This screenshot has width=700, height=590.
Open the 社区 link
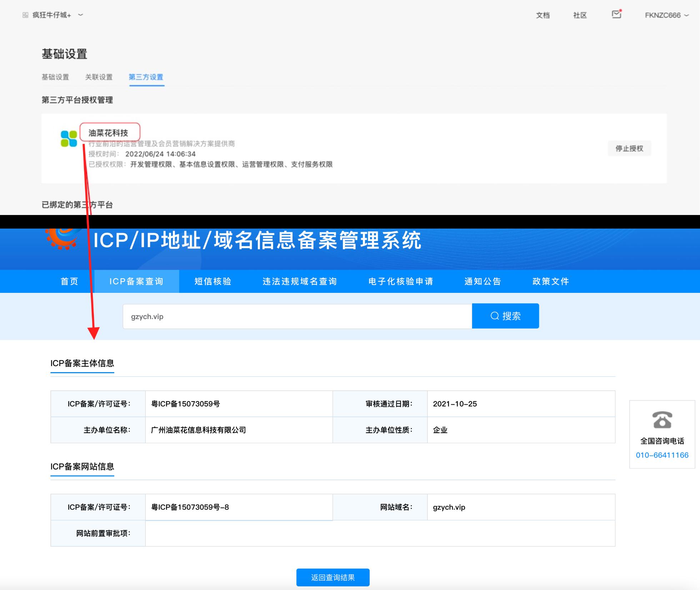coord(580,15)
